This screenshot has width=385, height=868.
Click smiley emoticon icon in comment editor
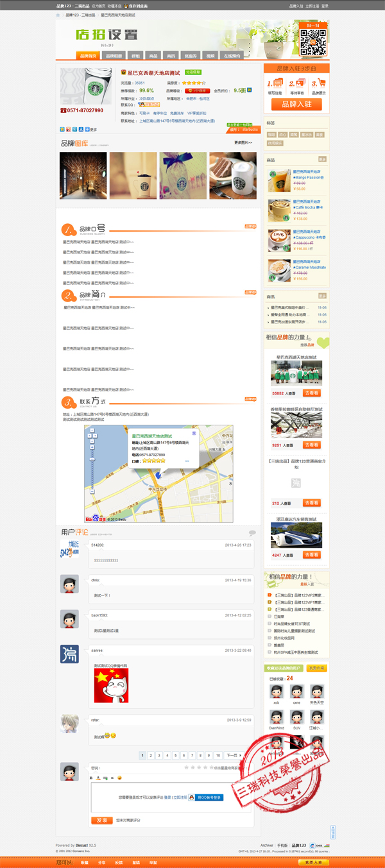tap(119, 777)
